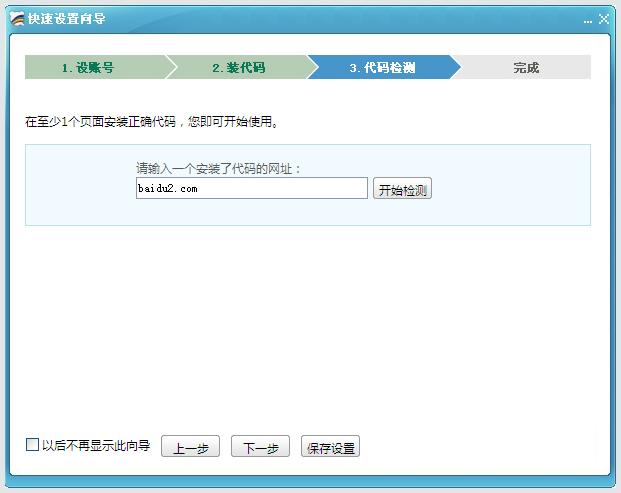
Task: Click the empty white area below the detection panel
Action: click(308, 320)
